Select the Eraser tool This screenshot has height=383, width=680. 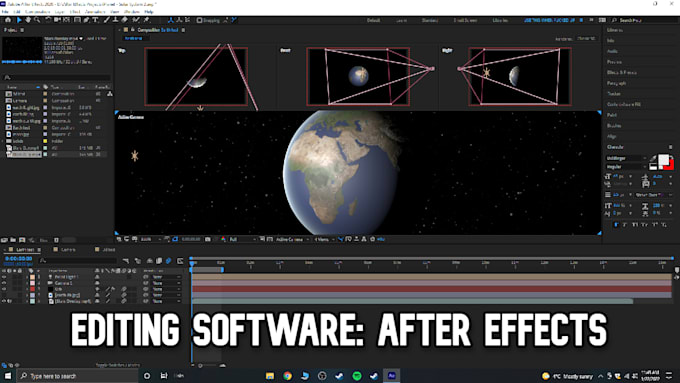[124, 20]
